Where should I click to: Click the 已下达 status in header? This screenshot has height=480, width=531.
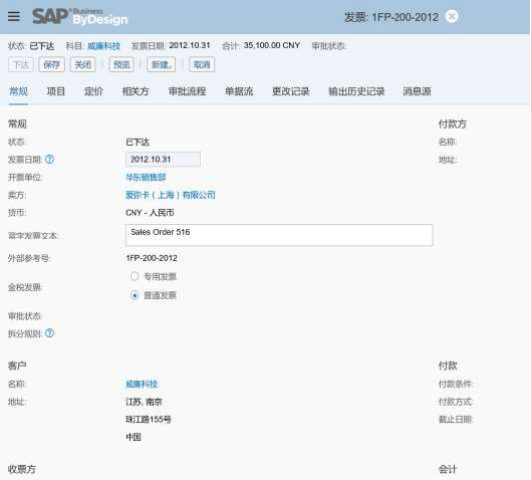42,46
